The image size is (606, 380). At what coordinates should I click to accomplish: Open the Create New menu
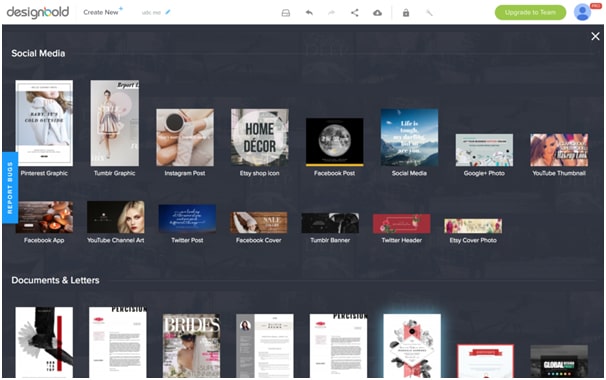pyautogui.click(x=103, y=12)
